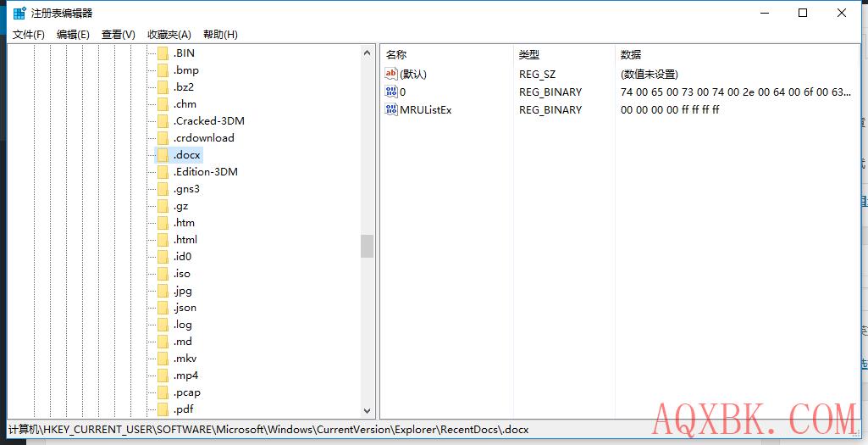Click the folder icon next to .pcap
The width and height of the screenshot is (868, 445).
(x=163, y=392)
